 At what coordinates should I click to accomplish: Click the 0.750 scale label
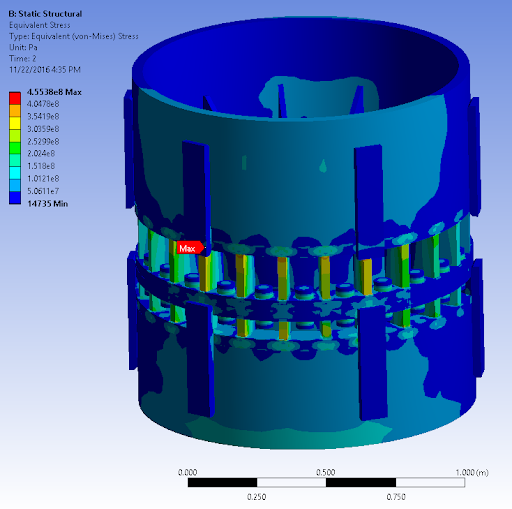[x=396, y=497]
